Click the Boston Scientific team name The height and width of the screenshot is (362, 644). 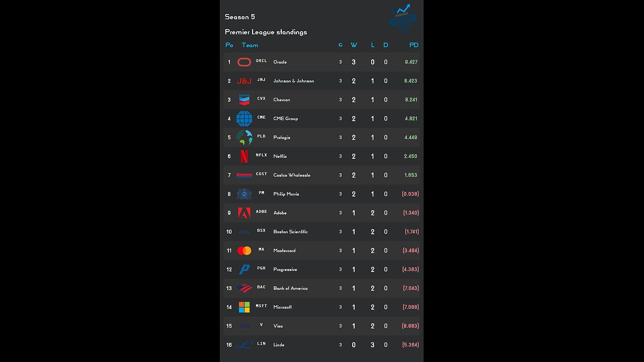coord(290,232)
